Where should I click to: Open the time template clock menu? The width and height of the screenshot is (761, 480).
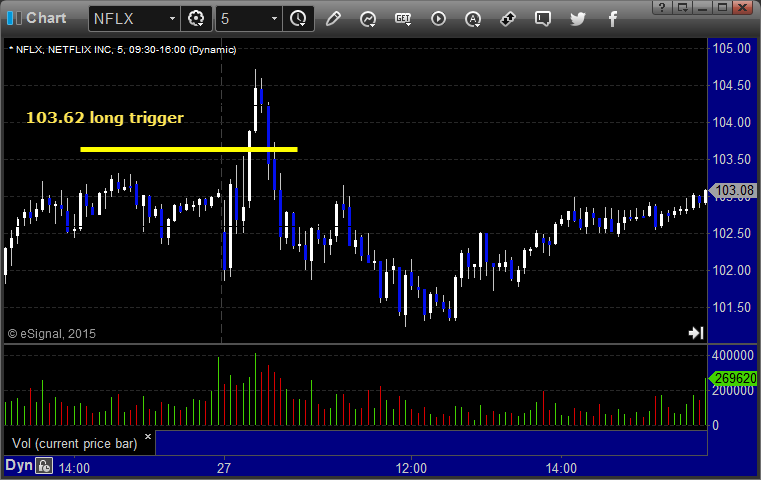click(x=298, y=19)
